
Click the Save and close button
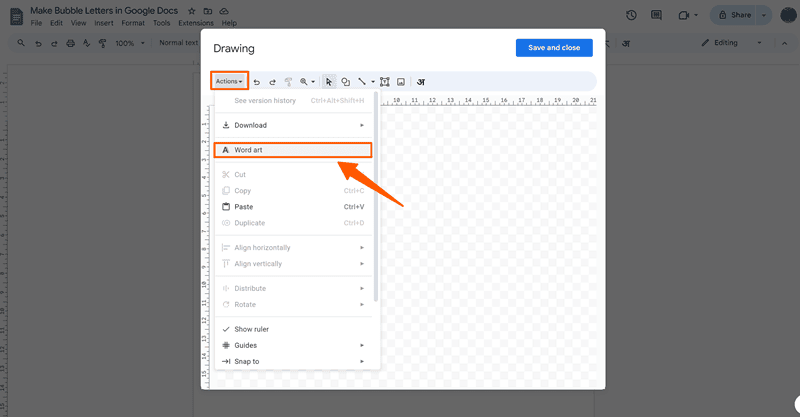click(554, 48)
